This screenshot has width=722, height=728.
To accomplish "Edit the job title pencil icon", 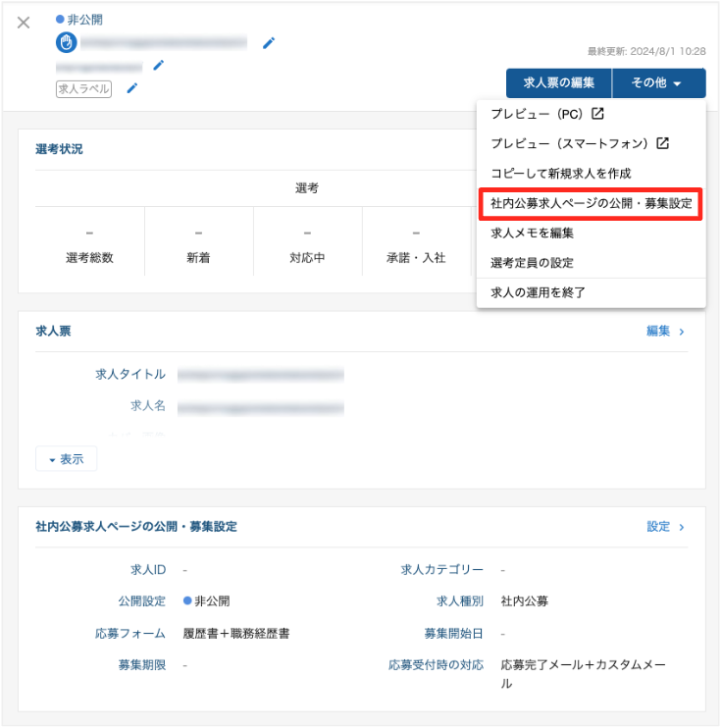I will (269, 43).
